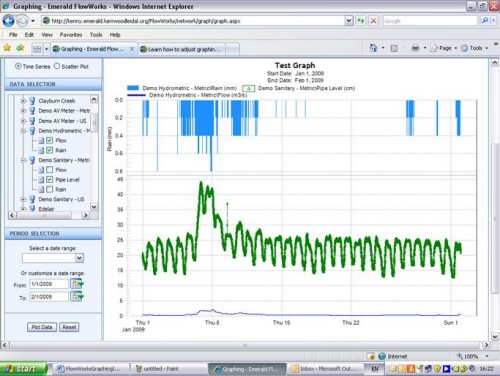Click the rain series legend swatch
This screenshot has width=500, height=376.
point(133,88)
